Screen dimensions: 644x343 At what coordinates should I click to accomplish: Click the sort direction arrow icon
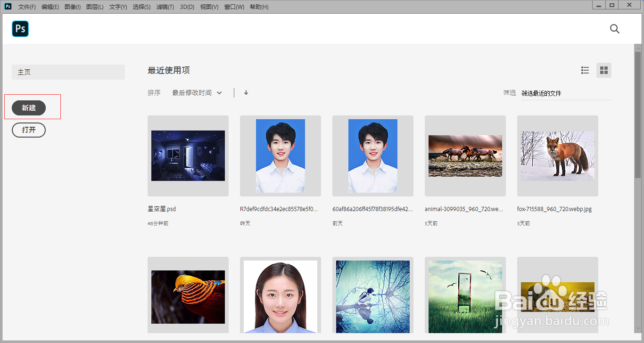coord(246,92)
